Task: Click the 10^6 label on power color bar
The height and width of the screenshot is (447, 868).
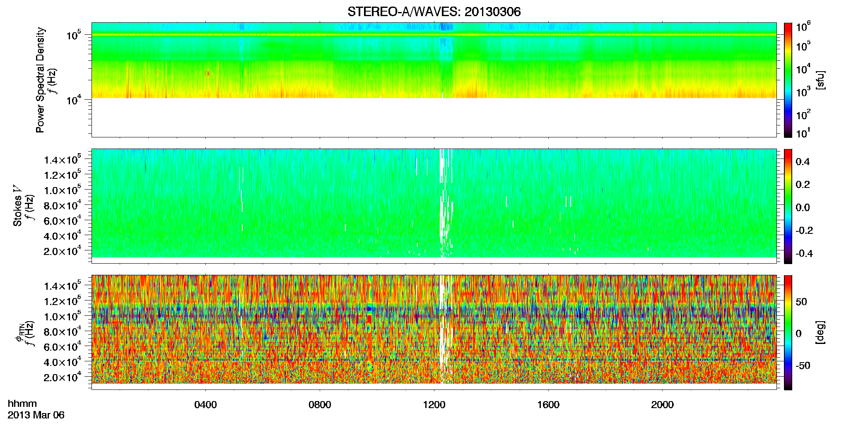Action: tap(803, 27)
